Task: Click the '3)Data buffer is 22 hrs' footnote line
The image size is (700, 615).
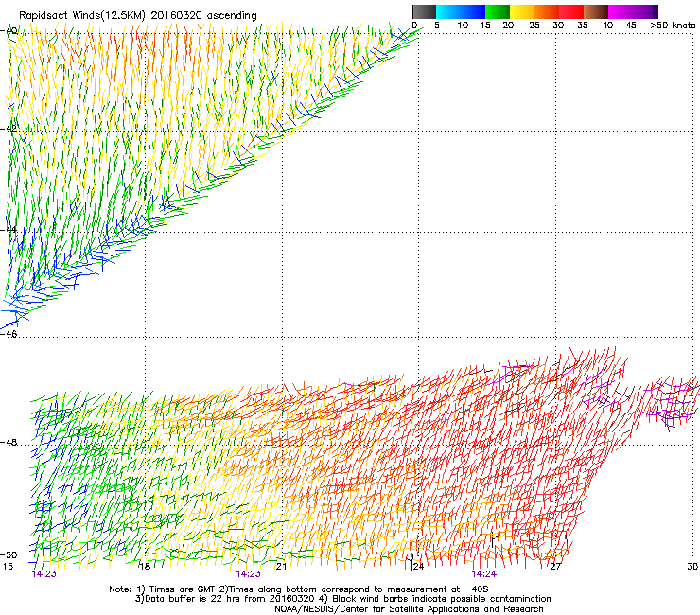Action: tap(342, 599)
